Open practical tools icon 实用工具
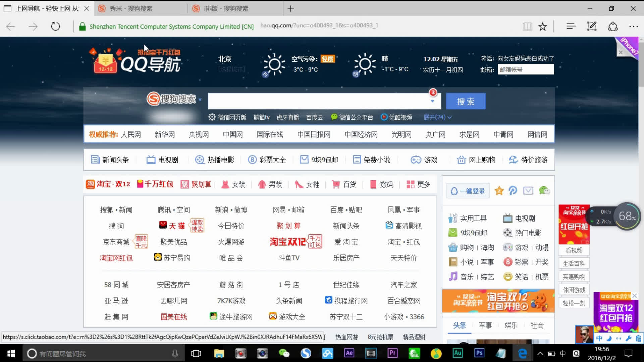This screenshot has width=644, height=362. coord(453,218)
